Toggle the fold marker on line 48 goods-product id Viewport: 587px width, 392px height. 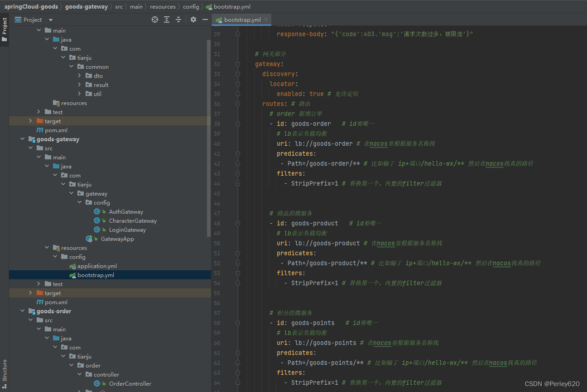[238, 223]
